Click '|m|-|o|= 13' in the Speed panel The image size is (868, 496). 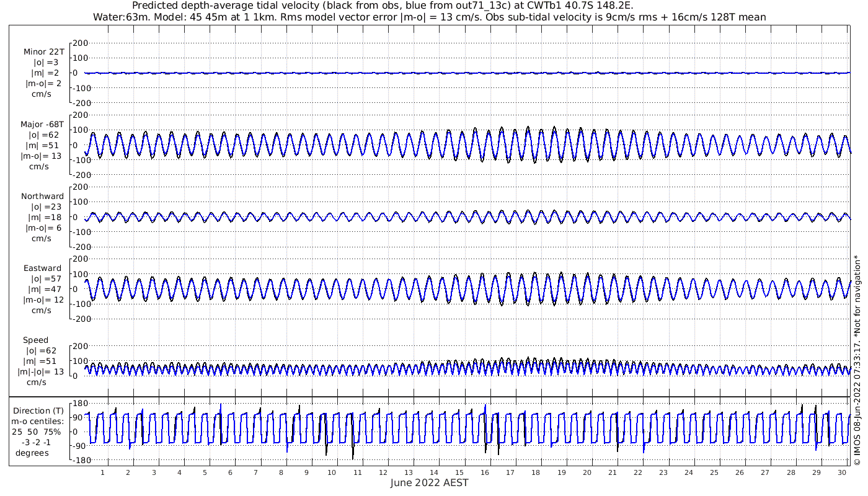(x=40, y=372)
